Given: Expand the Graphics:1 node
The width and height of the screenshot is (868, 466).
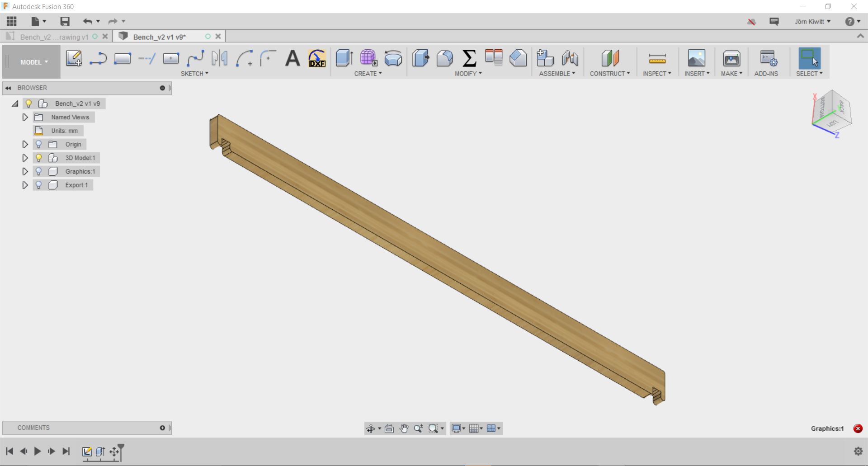Looking at the screenshot, I should [x=25, y=171].
